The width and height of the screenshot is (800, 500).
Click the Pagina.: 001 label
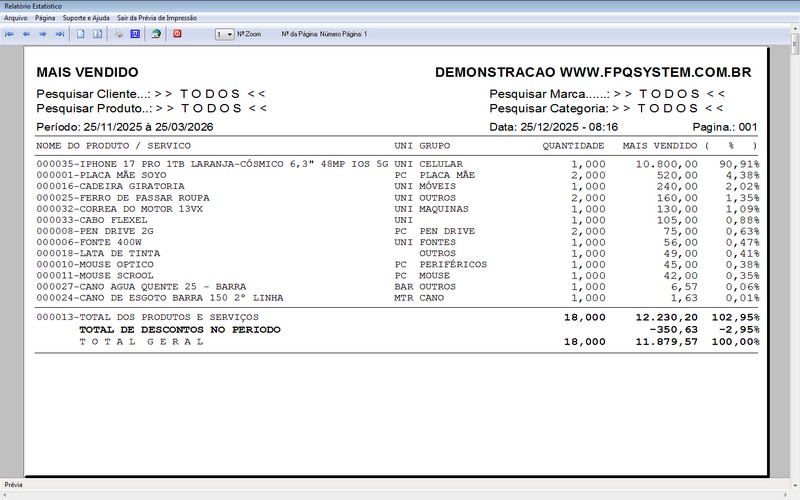click(724, 127)
